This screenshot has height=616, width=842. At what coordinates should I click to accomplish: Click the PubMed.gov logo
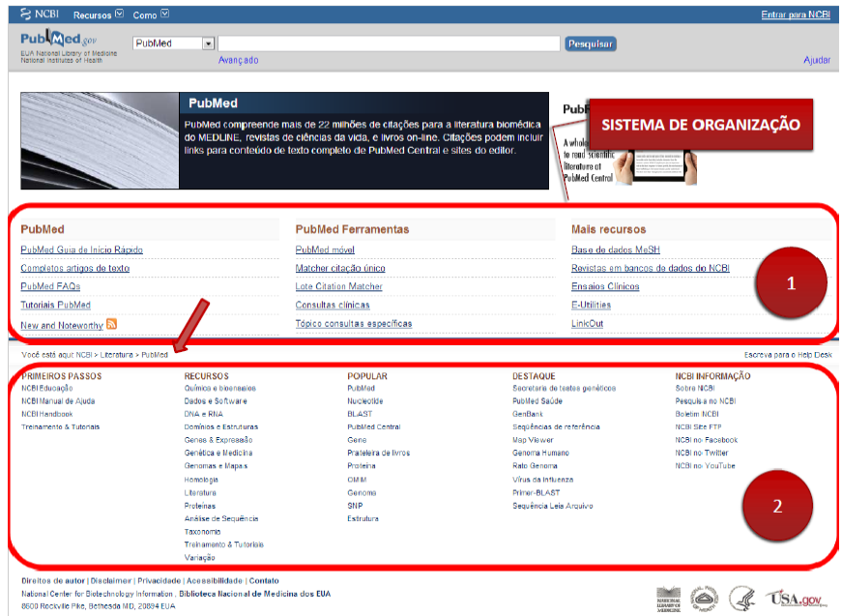click(x=59, y=41)
